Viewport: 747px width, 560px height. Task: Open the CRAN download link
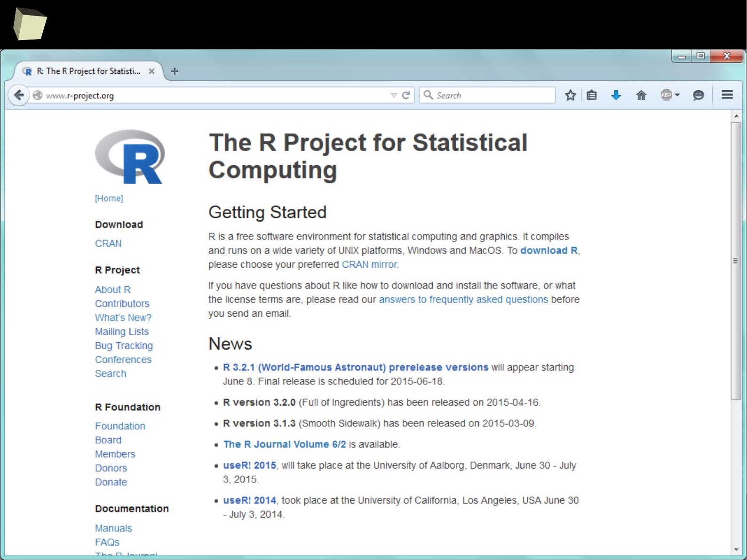(x=108, y=243)
